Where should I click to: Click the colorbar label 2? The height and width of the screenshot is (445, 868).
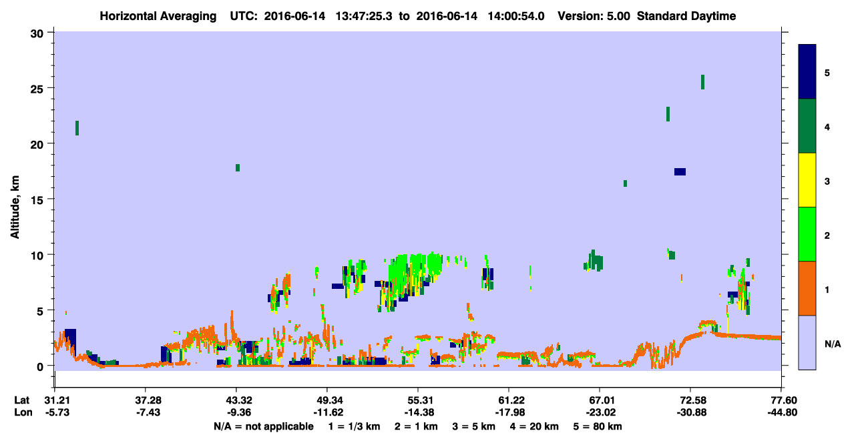[x=827, y=234]
